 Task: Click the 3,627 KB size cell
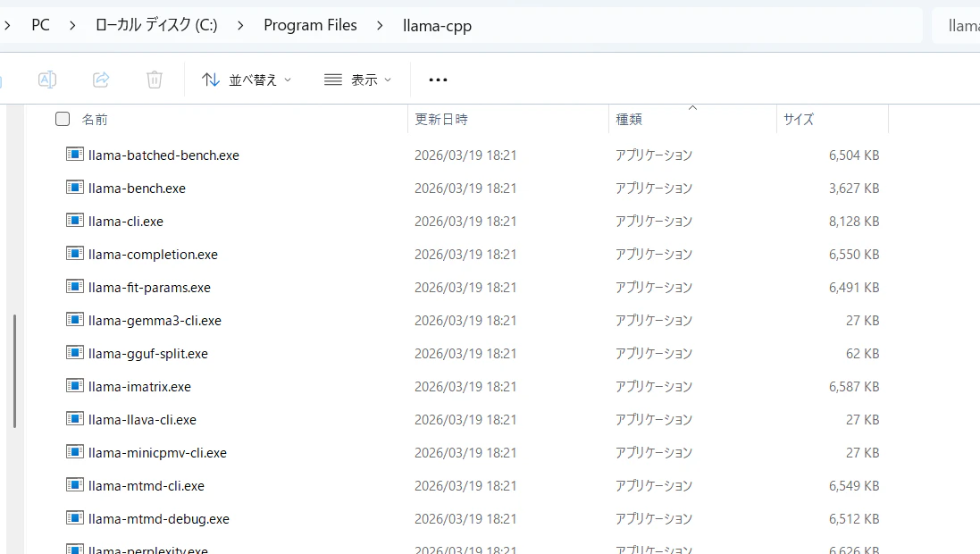click(x=854, y=189)
